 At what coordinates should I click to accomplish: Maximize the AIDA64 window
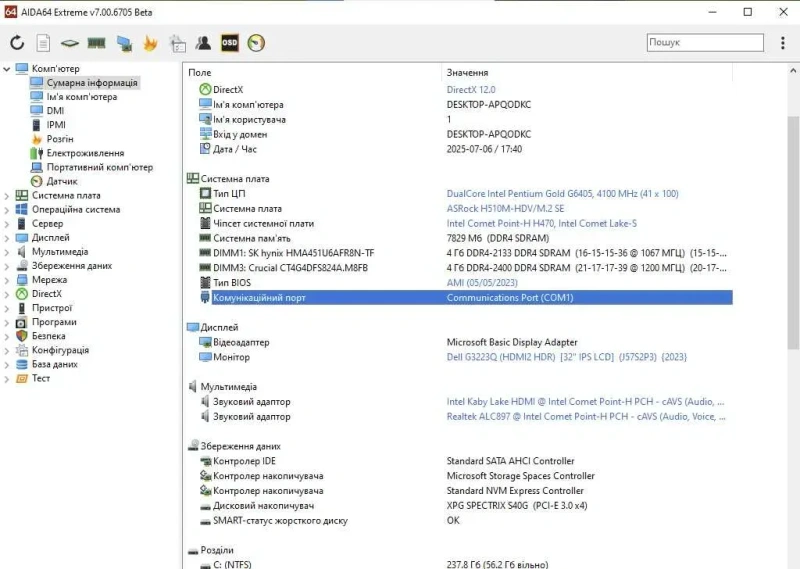747,12
